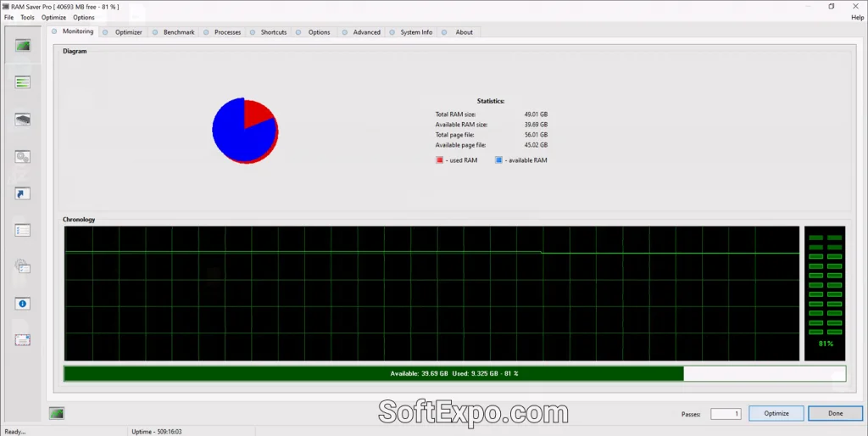Click the Available page file: label
868x436 pixels.
pos(460,145)
